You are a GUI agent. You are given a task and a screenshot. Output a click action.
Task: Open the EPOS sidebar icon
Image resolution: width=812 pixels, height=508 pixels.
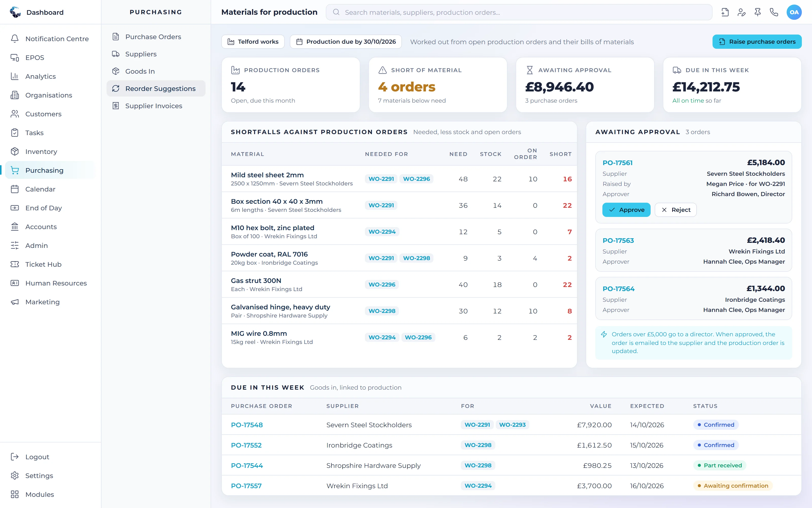click(15, 57)
